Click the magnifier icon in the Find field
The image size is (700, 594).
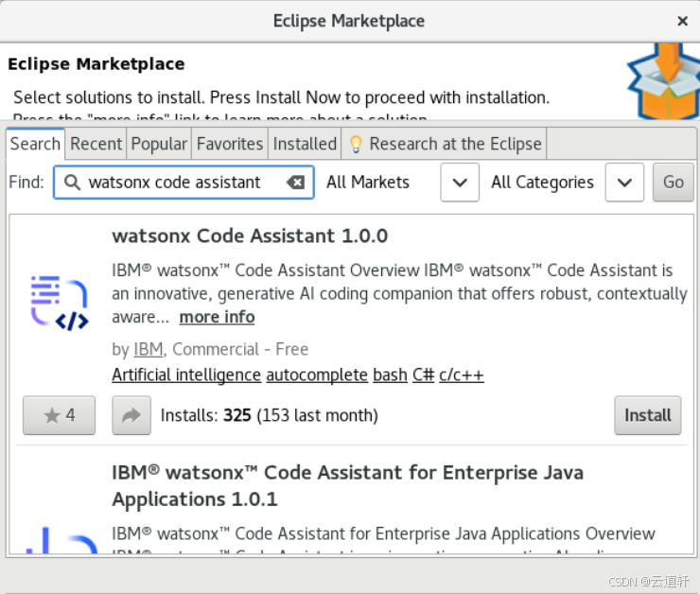72,183
